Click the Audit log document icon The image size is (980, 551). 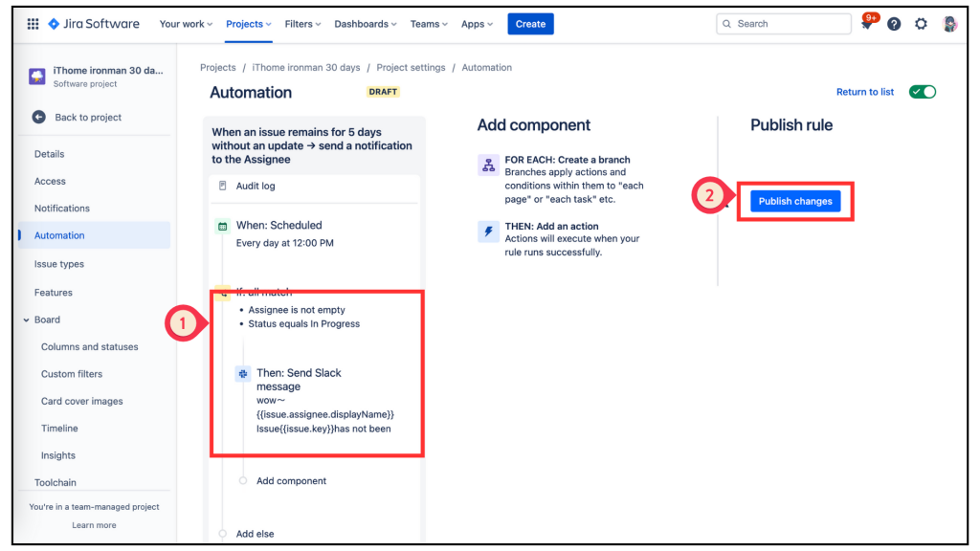(x=222, y=186)
